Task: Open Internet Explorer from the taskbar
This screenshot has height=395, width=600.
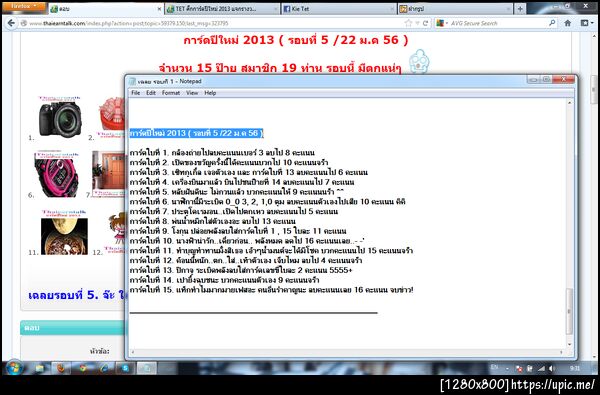Action: 104,368
